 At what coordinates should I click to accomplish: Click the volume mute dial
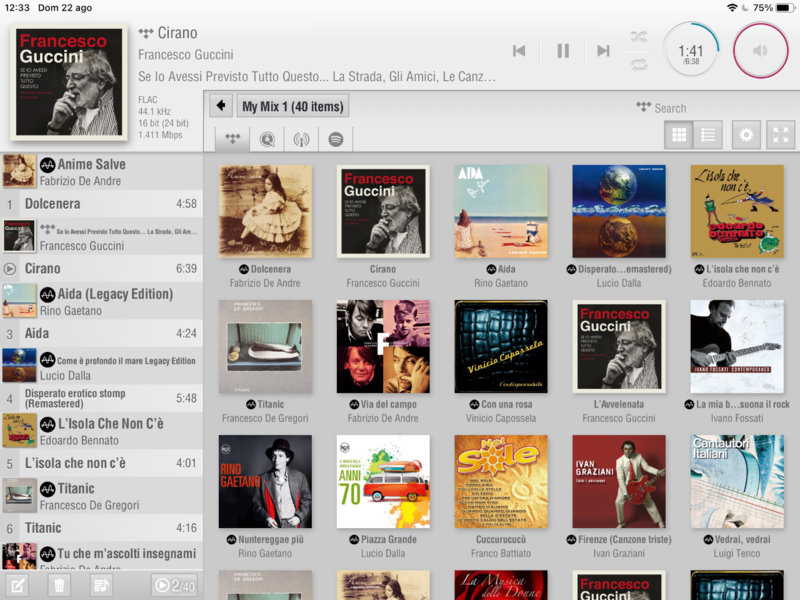tap(760, 51)
